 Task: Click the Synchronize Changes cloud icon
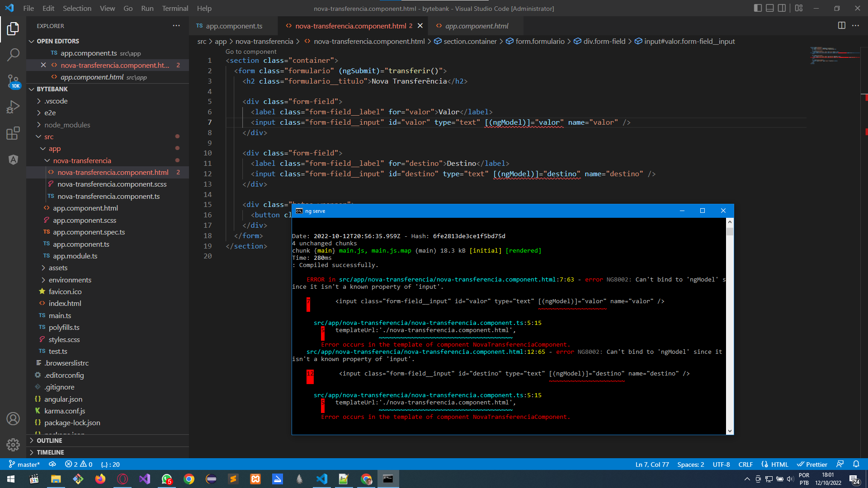(x=52, y=465)
